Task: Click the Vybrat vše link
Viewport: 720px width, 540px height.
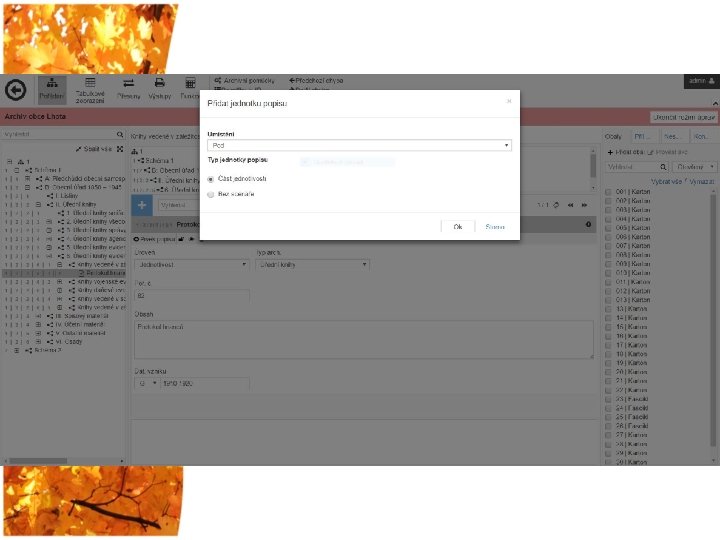Action: [x=666, y=182]
